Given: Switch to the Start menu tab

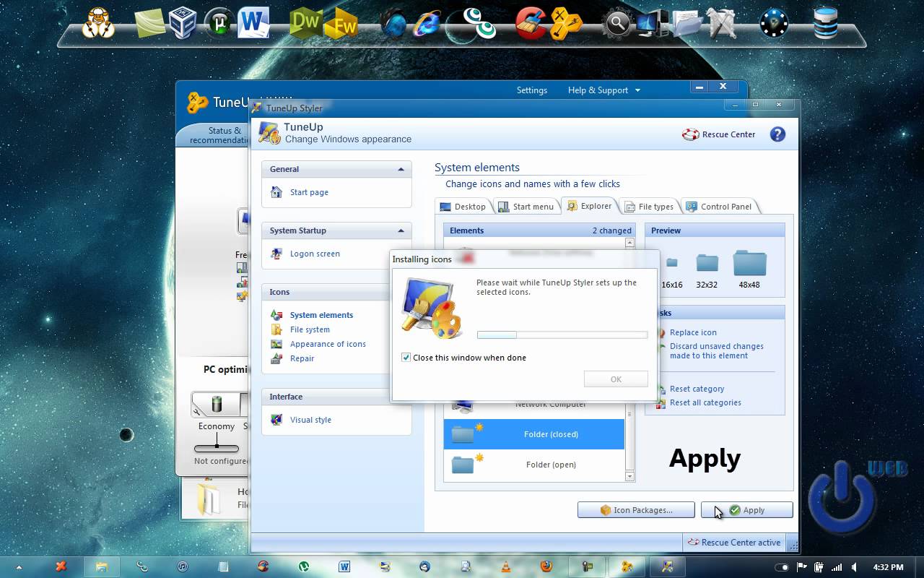Looking at the screenshot, I should coord(526,207).
